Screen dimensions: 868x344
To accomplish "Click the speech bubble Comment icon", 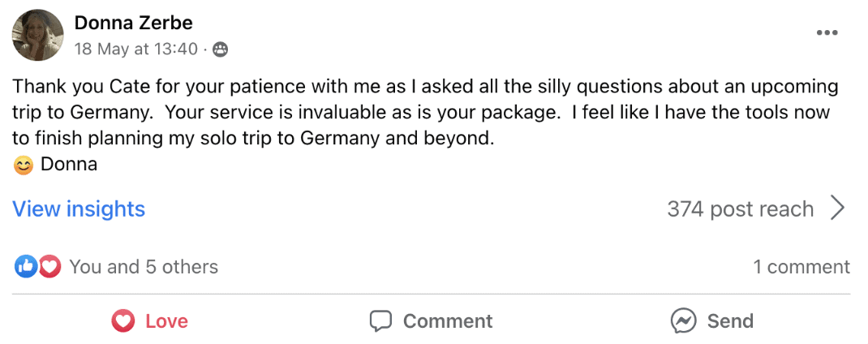I will pyautogui.click(x=380, y=321).
